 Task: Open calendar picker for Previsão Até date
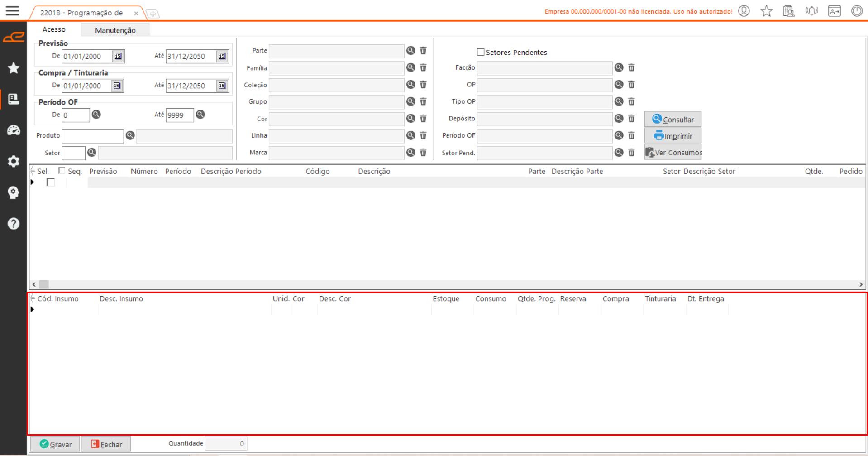point(222,56)
